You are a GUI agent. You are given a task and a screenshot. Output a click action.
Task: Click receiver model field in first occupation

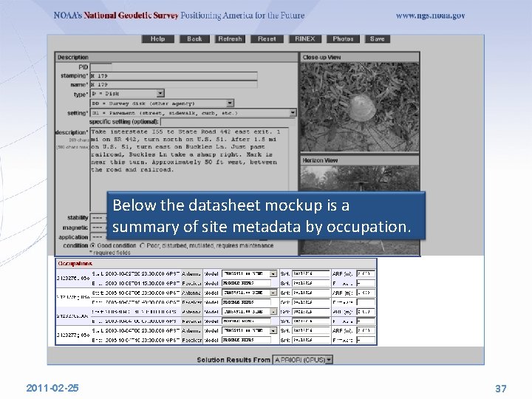click(246, 283)
